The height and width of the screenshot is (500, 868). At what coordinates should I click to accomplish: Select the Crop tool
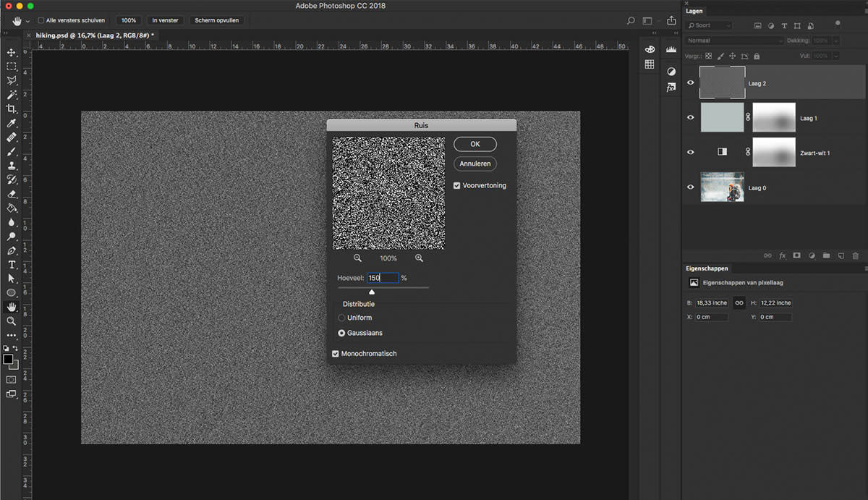point(12,109)
